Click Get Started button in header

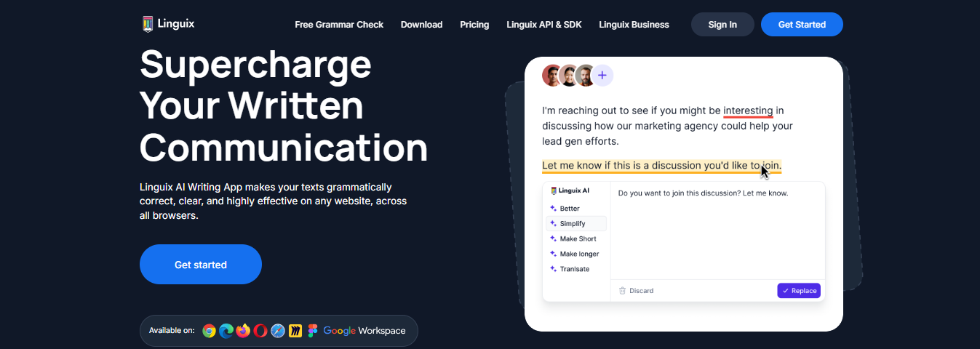pyautogui.click(x=802, y=25)
